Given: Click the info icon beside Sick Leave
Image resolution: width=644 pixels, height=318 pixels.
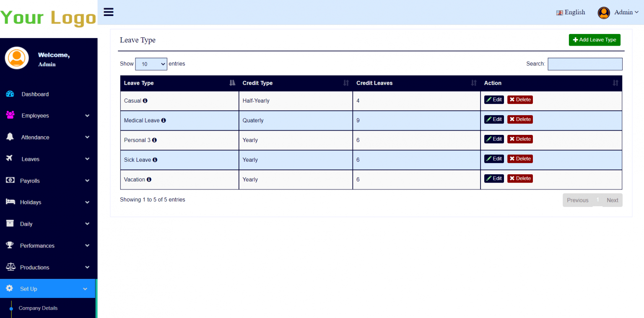Looking at the screenshot, I should tap(155, 160).
